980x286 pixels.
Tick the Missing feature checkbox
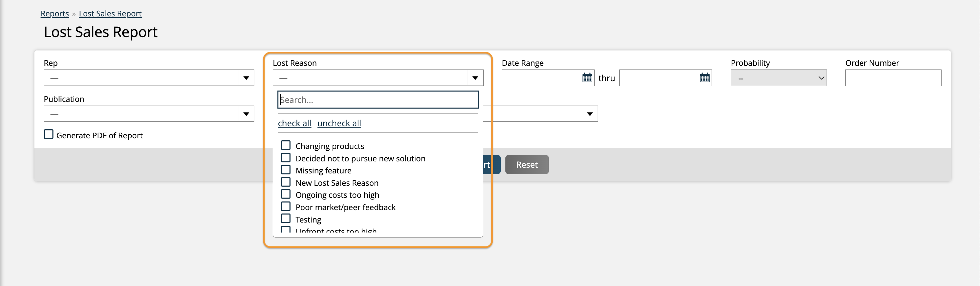coord(286,170)
